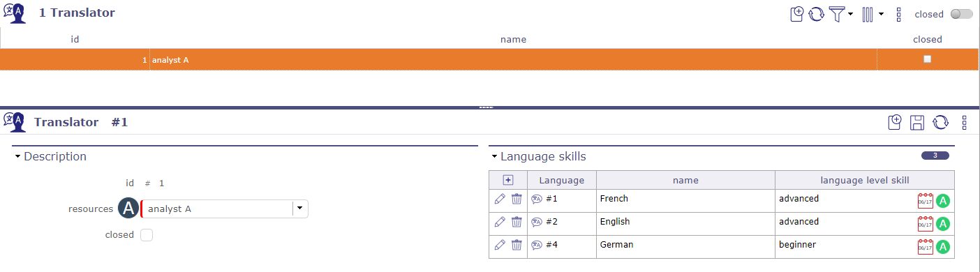Open filter dropdown arrow in list toolbar

coord(851,14)
